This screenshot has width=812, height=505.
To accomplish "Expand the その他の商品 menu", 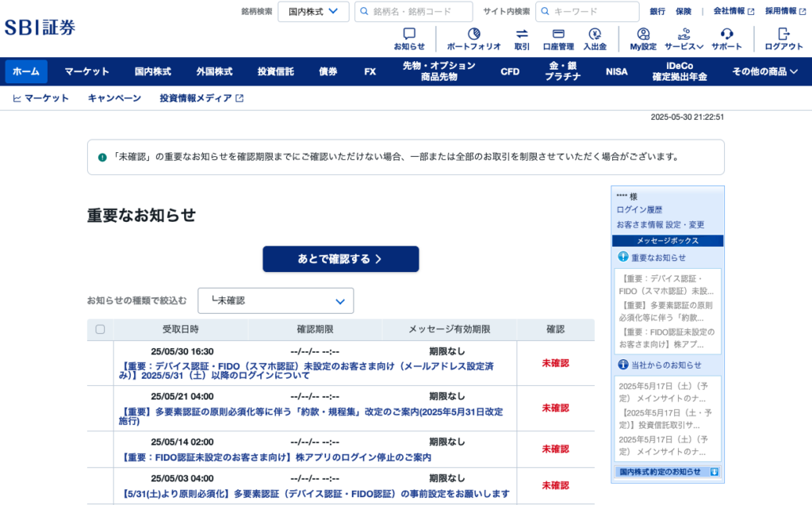I will [x=764, y=71].
